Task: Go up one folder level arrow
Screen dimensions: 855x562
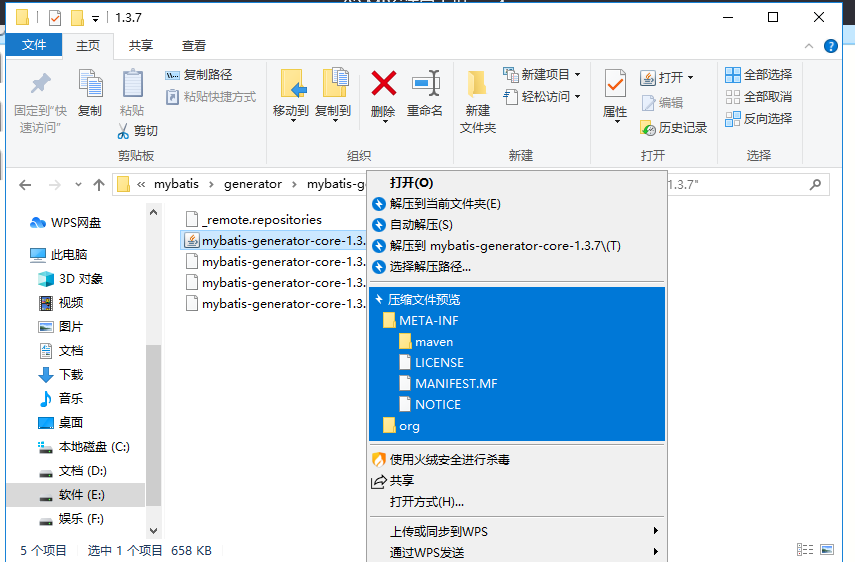Action: click(x=99, y=185)
